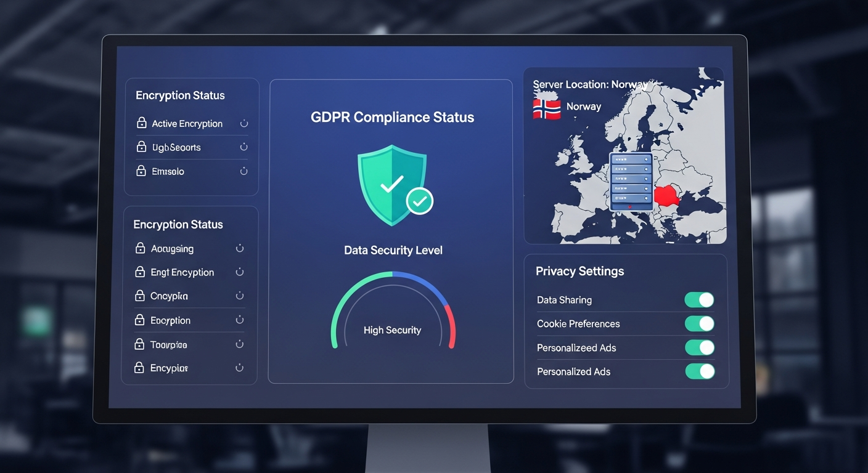Click the power icon in Toovpiae row
The height and width of the screenshot is (473, 868).
240,344
